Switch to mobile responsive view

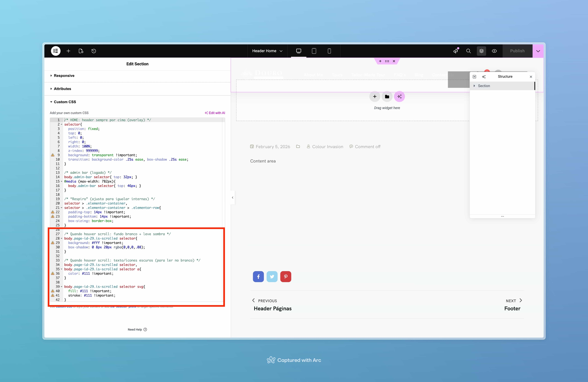[329, 51]
